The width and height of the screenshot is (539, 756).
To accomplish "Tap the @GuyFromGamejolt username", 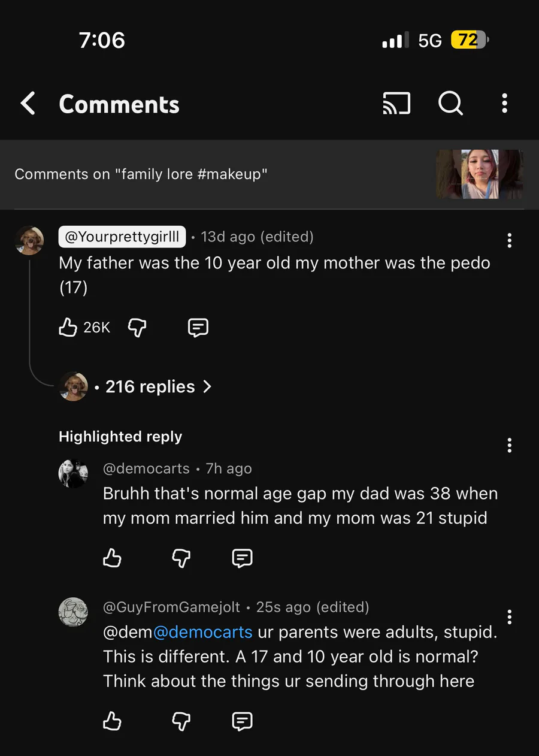I will point(171,607).
